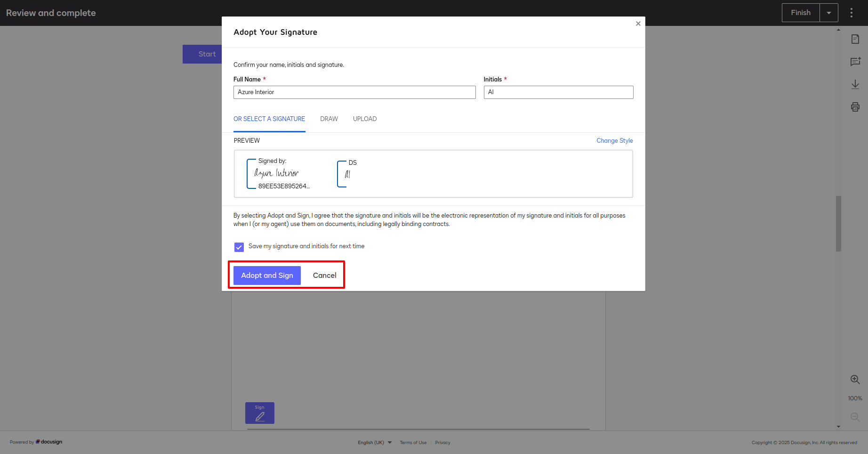Switch to the Upload tab

click(x=365, y=119)
